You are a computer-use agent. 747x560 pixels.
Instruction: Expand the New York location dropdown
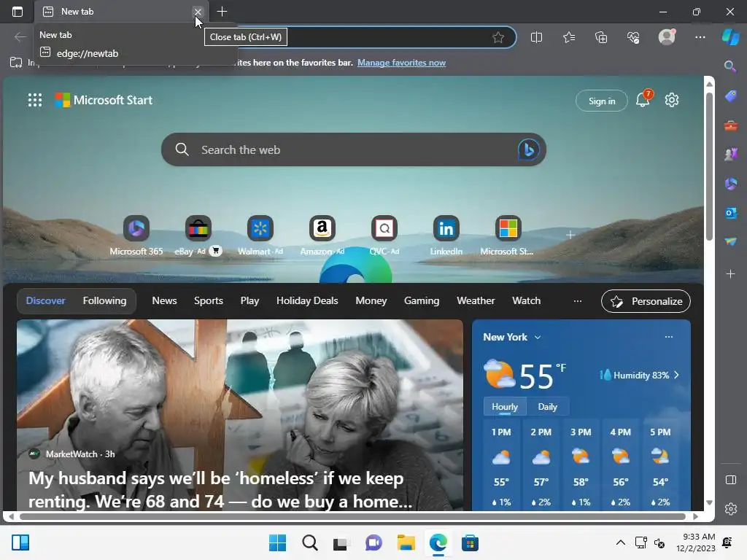[511, 337]
